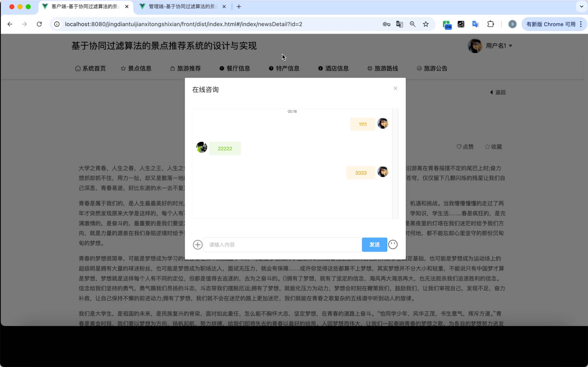This screenshot has width=588, height=367.
Task: Select the 3333 chat bubble
Action: tap(361, 173)
